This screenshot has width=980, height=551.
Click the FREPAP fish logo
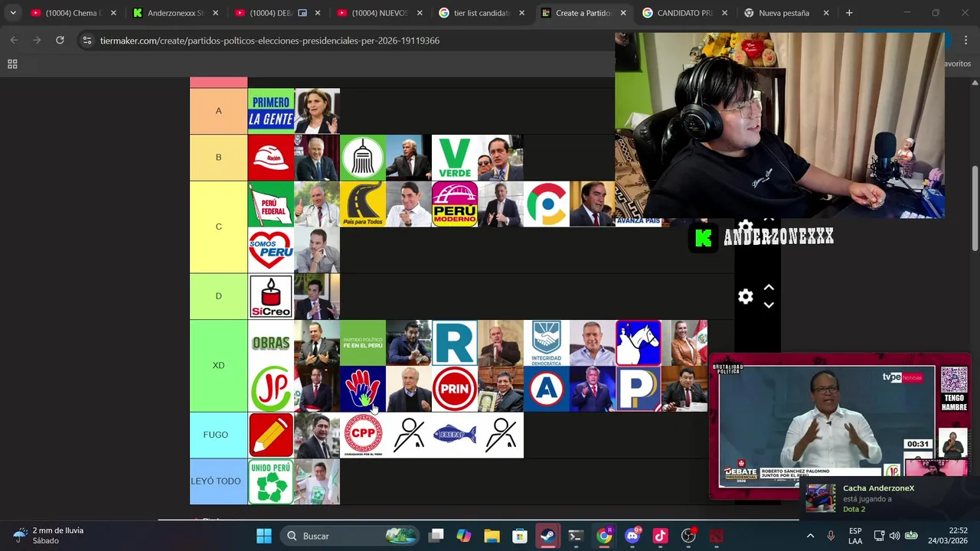pyautogui.click(x=455, y=435)
